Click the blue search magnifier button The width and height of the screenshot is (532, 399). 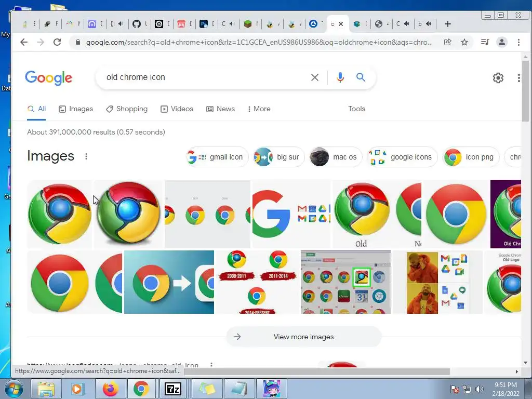[361, 77]
